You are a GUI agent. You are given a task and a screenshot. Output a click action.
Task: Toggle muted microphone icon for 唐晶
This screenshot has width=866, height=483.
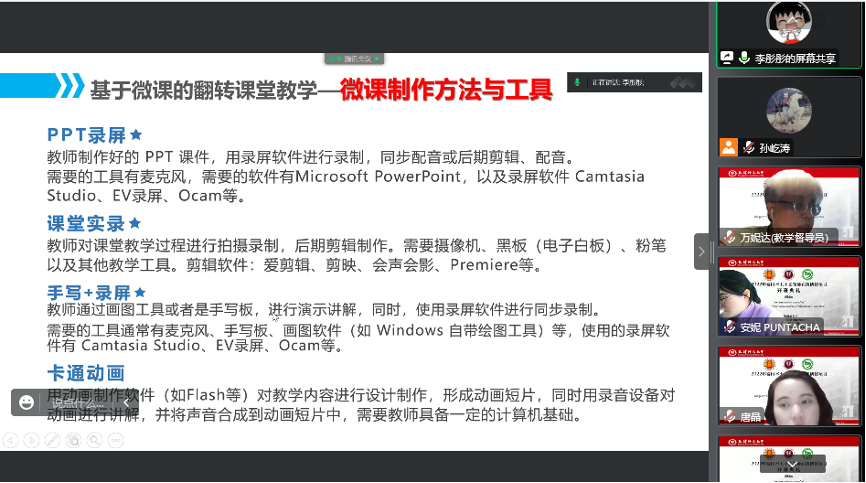tap(729, 416)
